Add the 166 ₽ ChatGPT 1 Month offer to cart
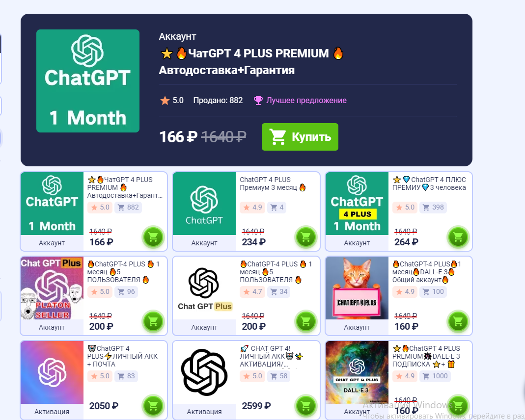This screenshot has height=420, width=525. (153, 237)
